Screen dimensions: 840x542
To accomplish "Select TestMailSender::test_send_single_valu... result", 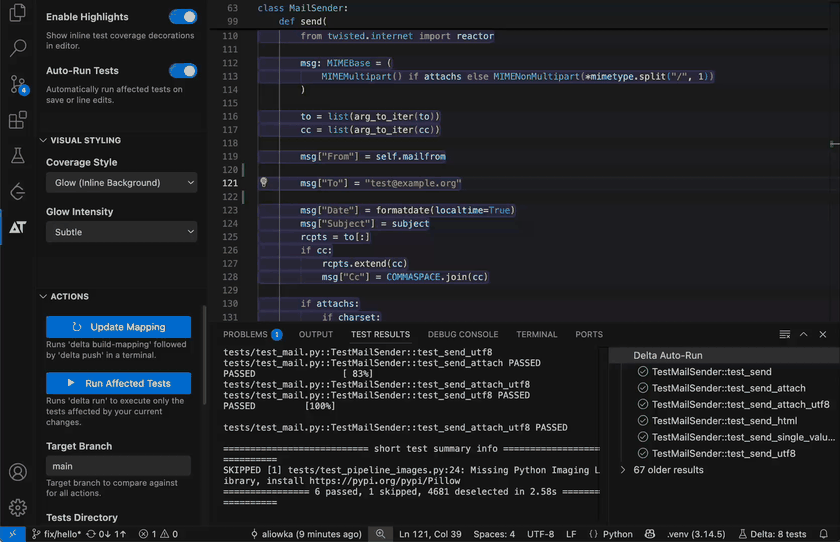I will (x=743, y=437).
